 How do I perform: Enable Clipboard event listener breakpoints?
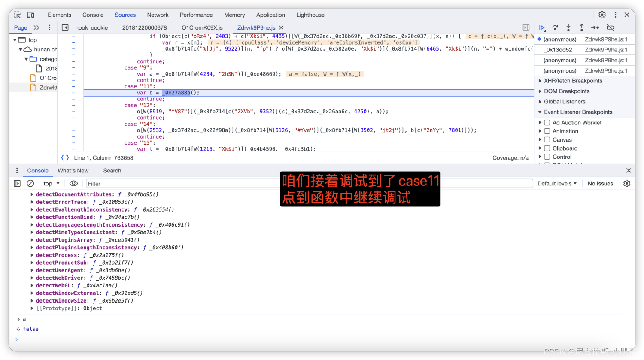(x=546, y=148)
